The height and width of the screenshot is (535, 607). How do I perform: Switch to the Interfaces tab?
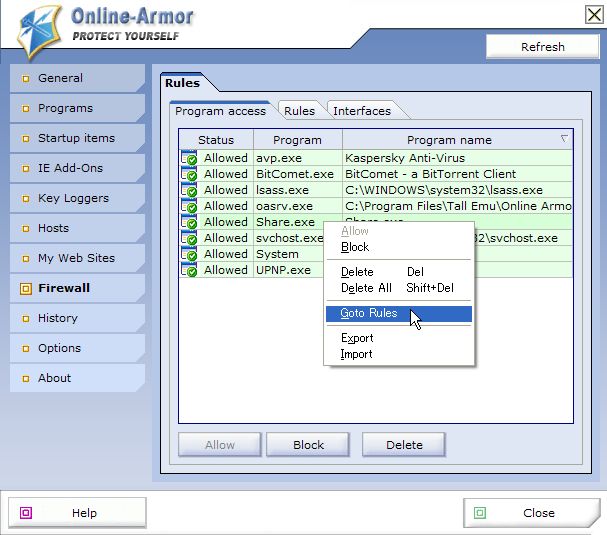(362, 111)
